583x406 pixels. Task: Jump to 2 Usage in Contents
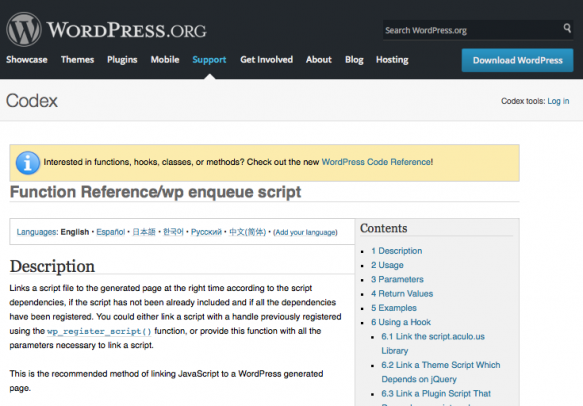pyautogui.click(x=387, y=265)
